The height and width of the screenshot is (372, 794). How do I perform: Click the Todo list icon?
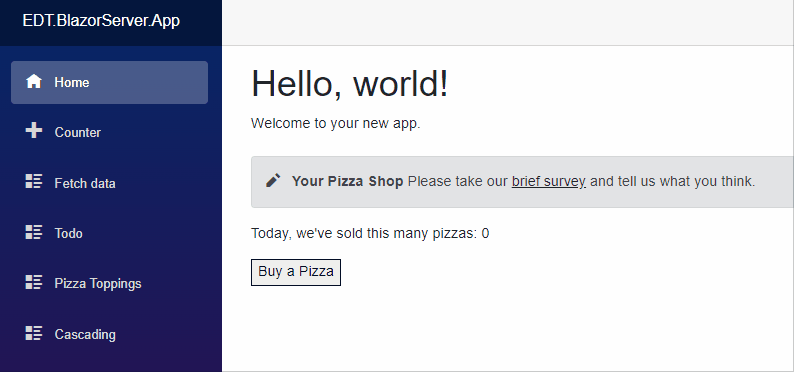34,232
